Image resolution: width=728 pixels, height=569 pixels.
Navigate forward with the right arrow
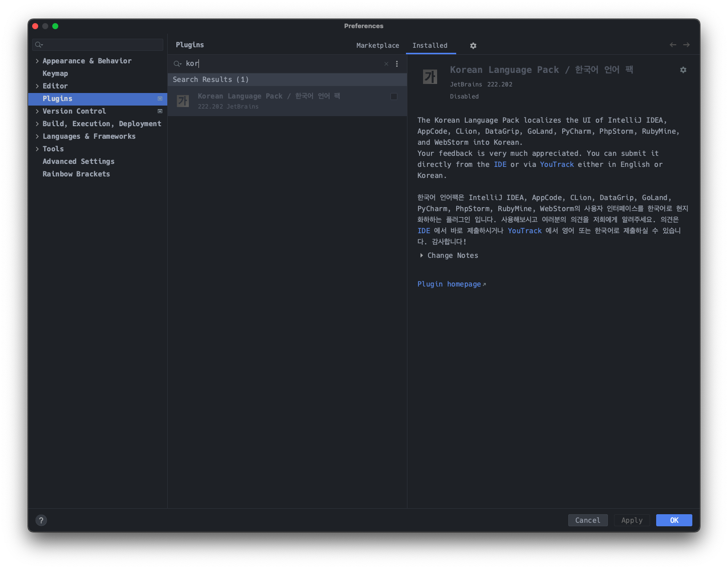point(686,45)
